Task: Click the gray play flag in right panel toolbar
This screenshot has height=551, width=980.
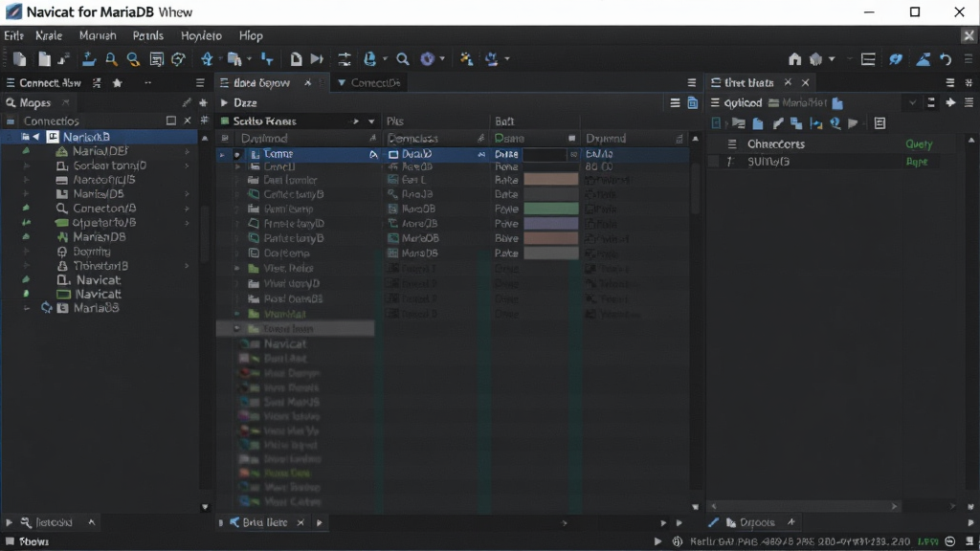Action: (853, 123)
